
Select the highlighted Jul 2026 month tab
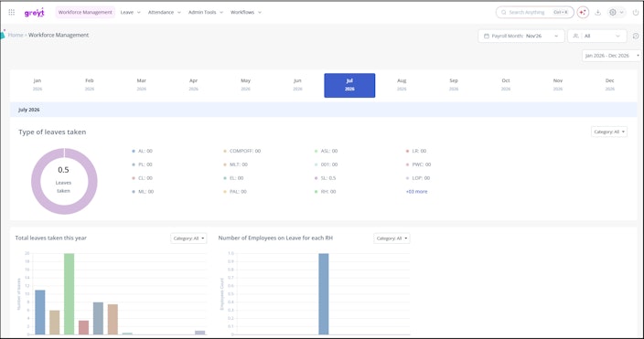click(349, 85)
